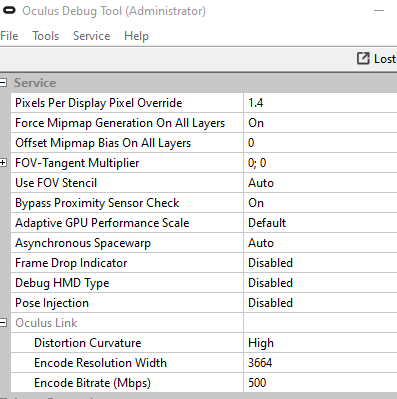Change Pose Injection value Disabled
Image resolution: width=397 pixels, height=399 pixels.
(x=320, y=303)
